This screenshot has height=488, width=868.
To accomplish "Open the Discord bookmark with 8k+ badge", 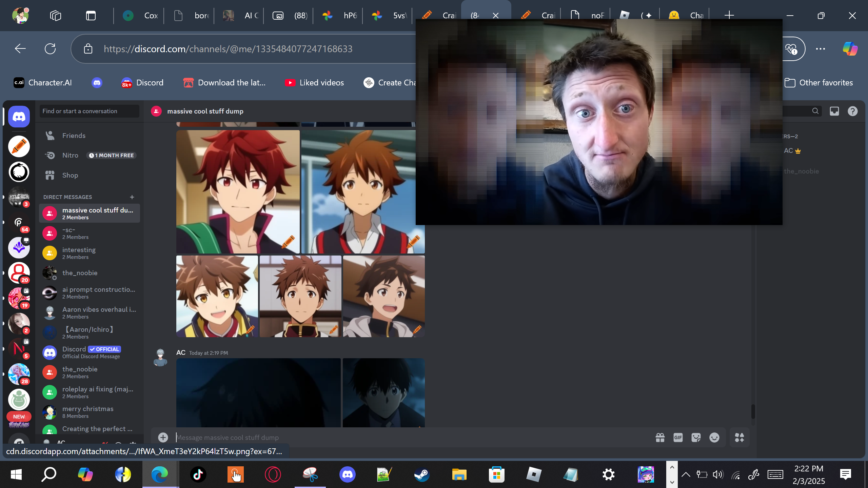I will pyautogui.click(x=142, y=83).
